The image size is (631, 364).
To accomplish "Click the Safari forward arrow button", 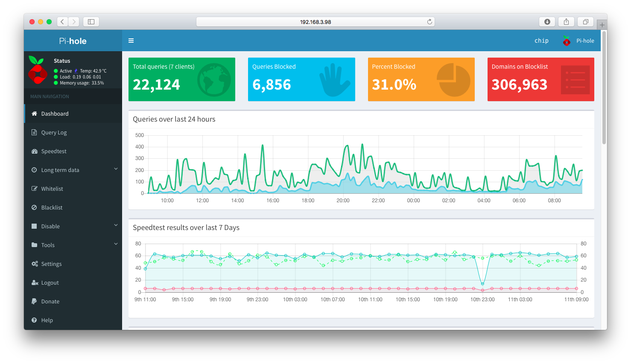I will [x=74, y=22].
